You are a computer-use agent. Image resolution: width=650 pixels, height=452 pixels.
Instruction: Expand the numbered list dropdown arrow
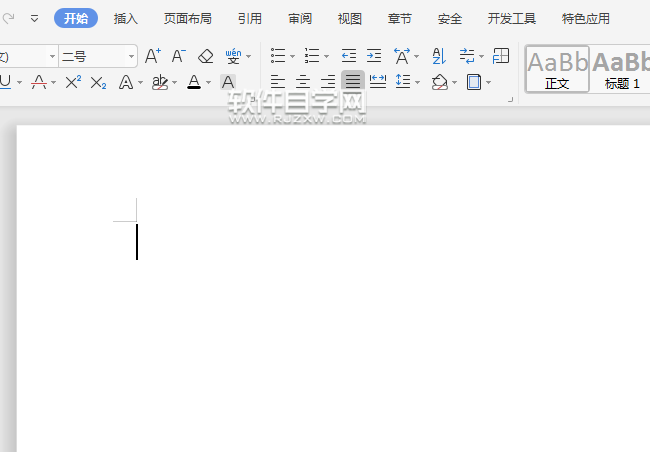tap(326, 56)
